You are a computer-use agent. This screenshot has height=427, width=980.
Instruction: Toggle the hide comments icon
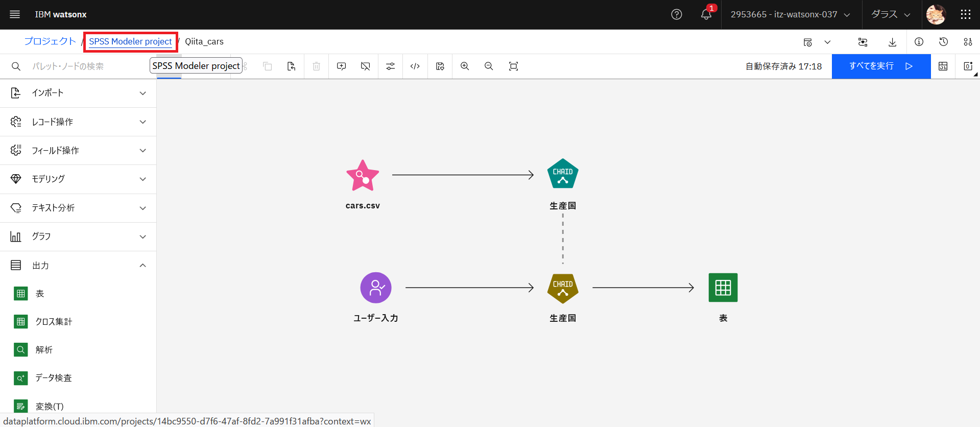click(366, 66)
